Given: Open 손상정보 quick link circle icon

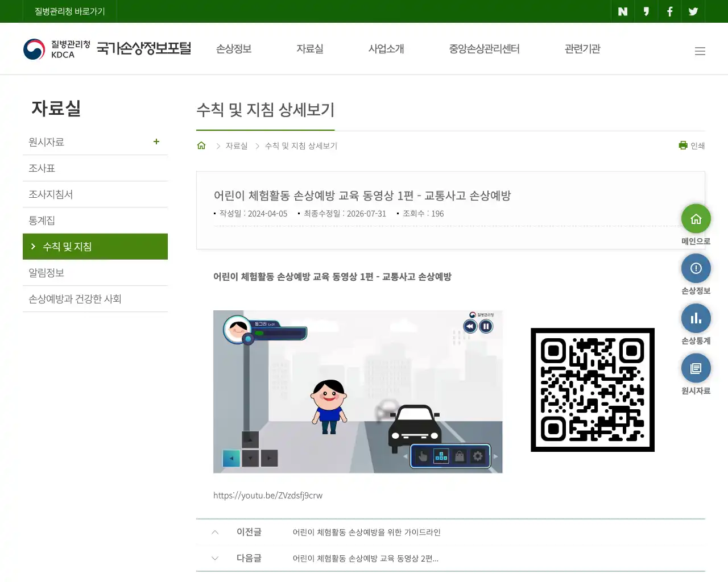Looking at the screenshot, I should (x=696, y=268).
